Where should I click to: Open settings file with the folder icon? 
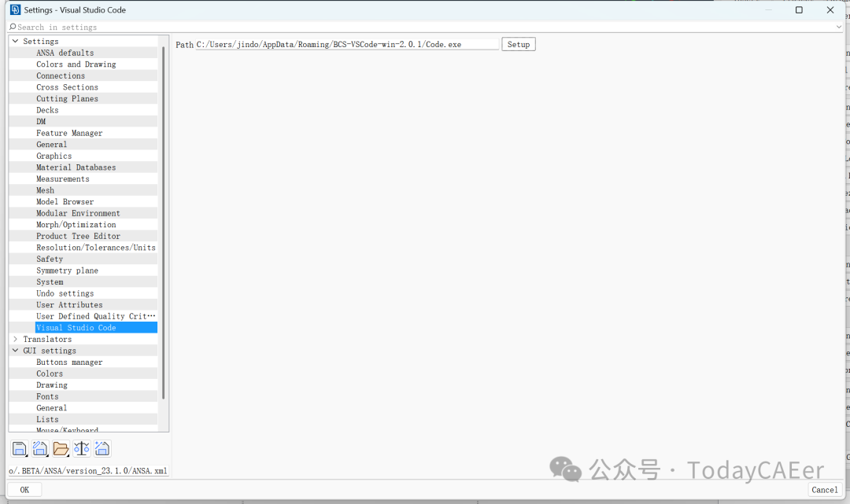[61, 449]
